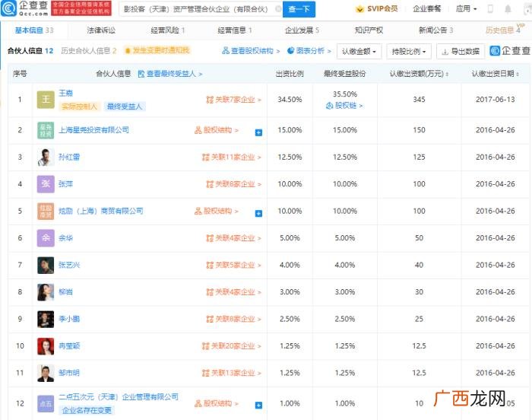Viewport: 532px width, 420px height.
Task: Open 关联5家企业 link for 张艺兴
Action: [x=234, y=265]
